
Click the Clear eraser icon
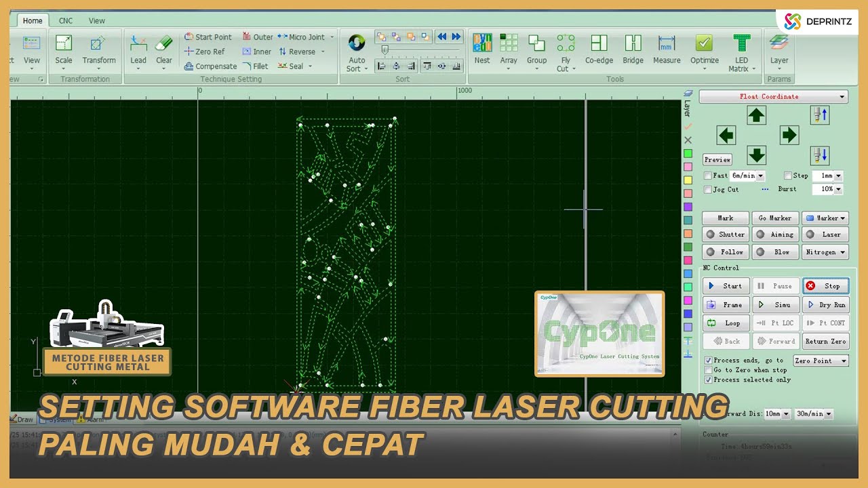point(164,44)
